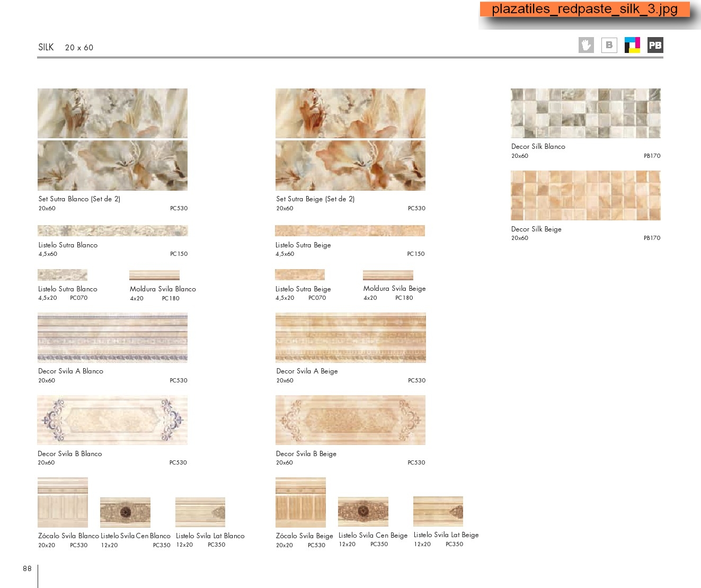
Task: Click PC150 code beside Listelo Sutra Blanco
Action: [x=179, y=254]
